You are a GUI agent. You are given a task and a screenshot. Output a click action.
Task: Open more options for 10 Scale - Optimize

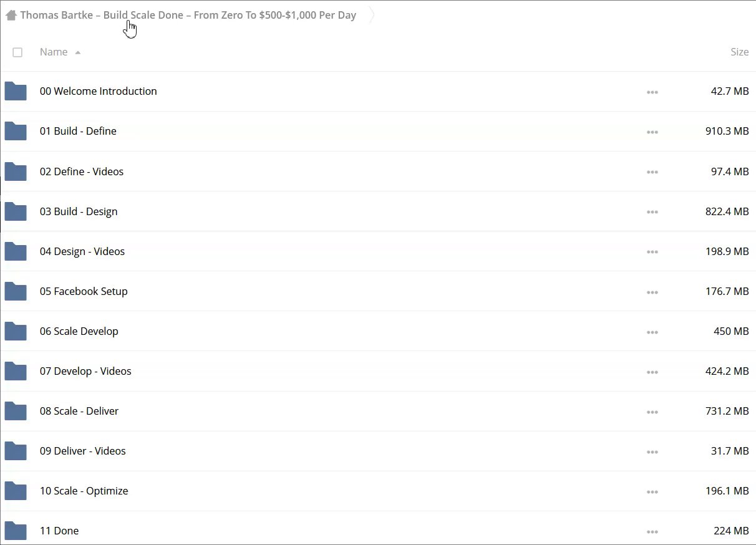[652, 491]
